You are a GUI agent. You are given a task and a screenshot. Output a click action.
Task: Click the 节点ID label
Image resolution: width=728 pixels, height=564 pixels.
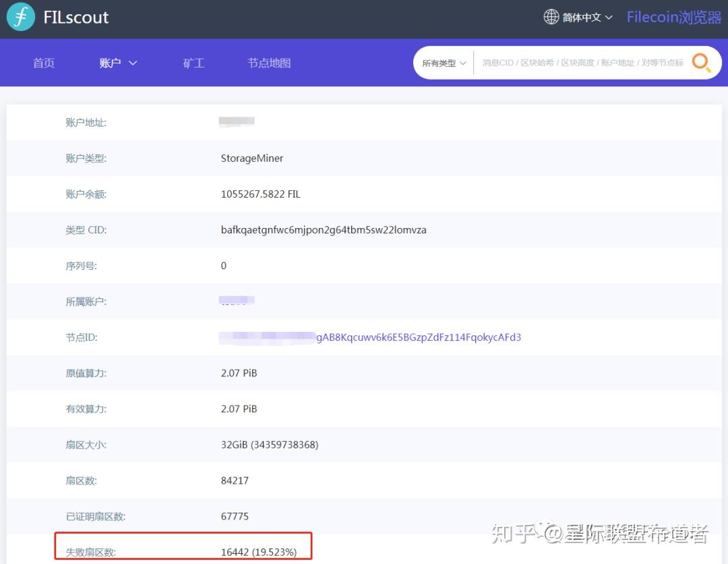click(x=82, y=337)
